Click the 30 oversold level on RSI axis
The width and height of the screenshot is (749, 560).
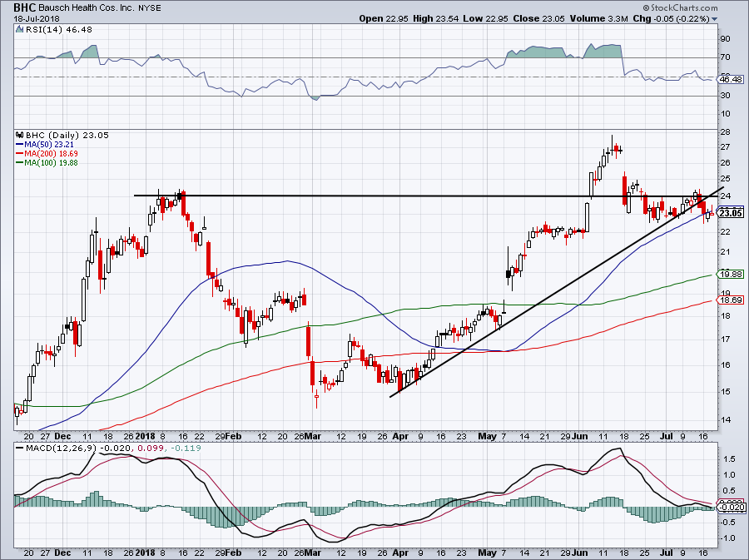(x=725, y=96)
